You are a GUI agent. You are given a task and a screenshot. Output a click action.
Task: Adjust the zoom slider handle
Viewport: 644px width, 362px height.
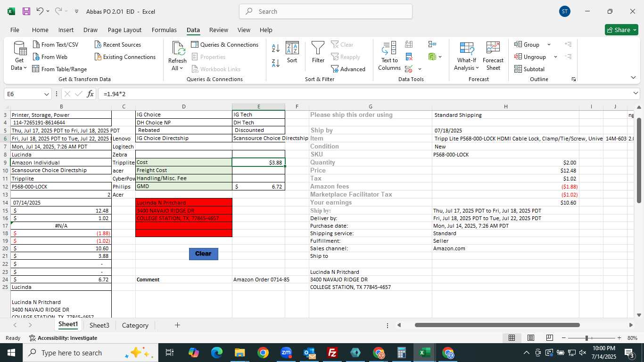point(586,338)
